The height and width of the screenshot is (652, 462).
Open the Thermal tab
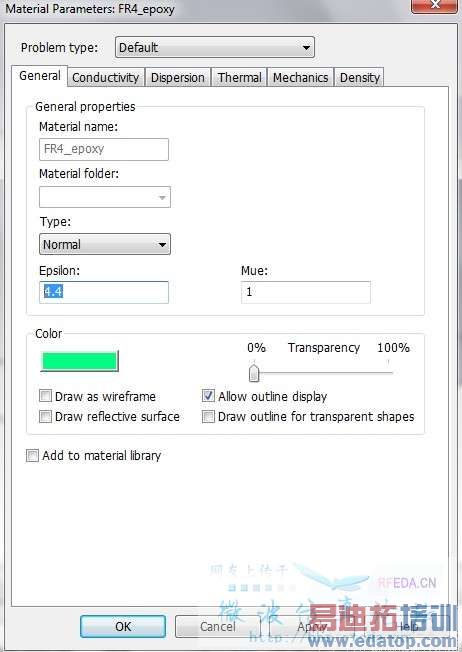[240, 78]
